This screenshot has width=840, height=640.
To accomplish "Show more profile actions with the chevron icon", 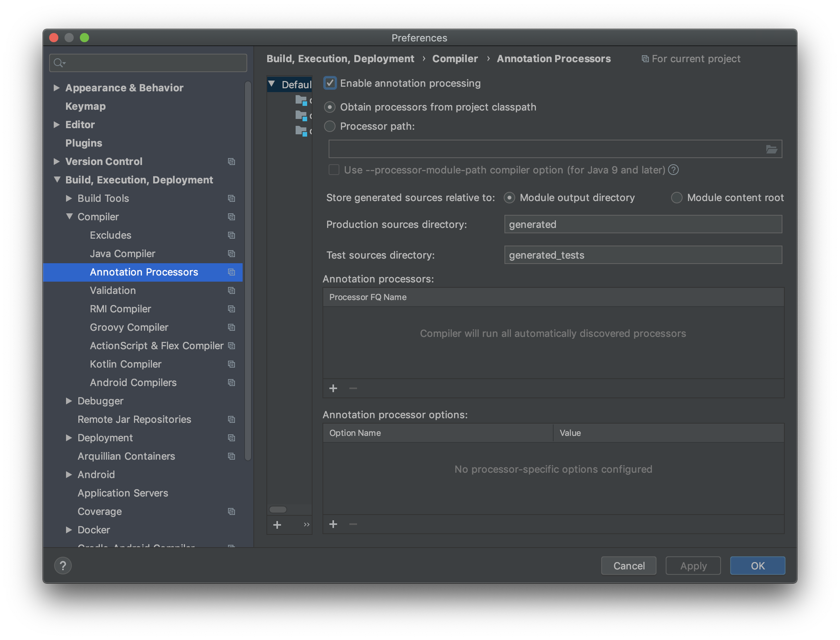I will tap(306, 525).
